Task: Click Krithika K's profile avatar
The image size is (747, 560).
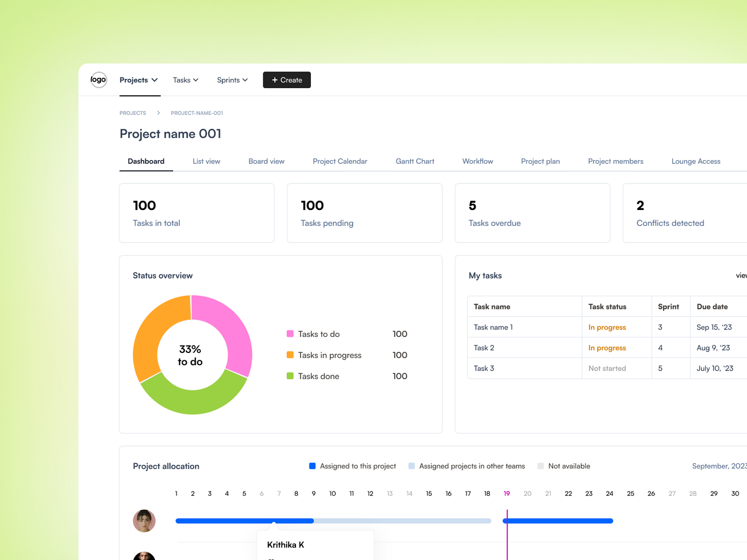Action: [144, 521]
